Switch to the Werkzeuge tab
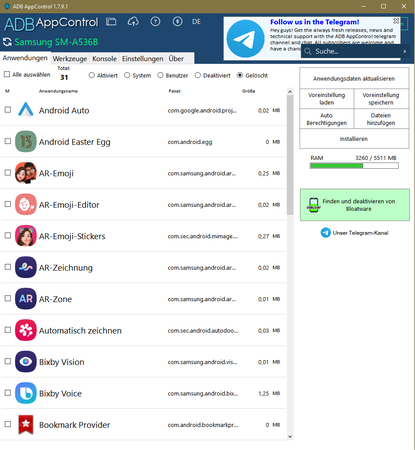The height and width of the screenshot is (450, 415). tap(70, 59)
